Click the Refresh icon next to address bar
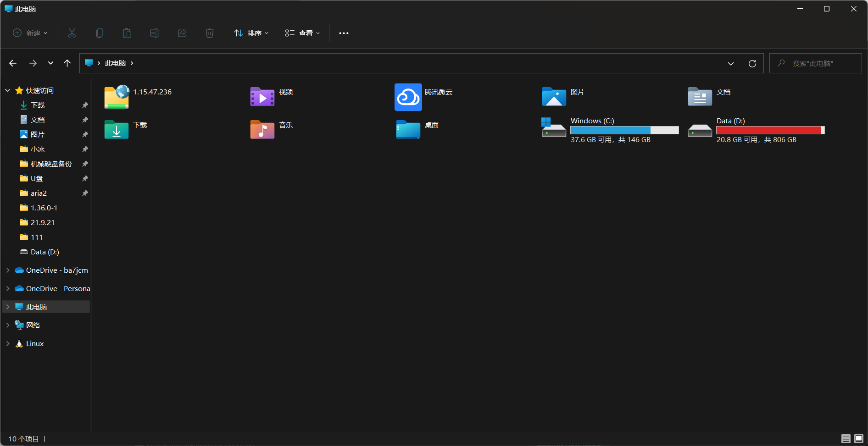The width and height of the screenshot is (868, 446). tap(752, 63)
